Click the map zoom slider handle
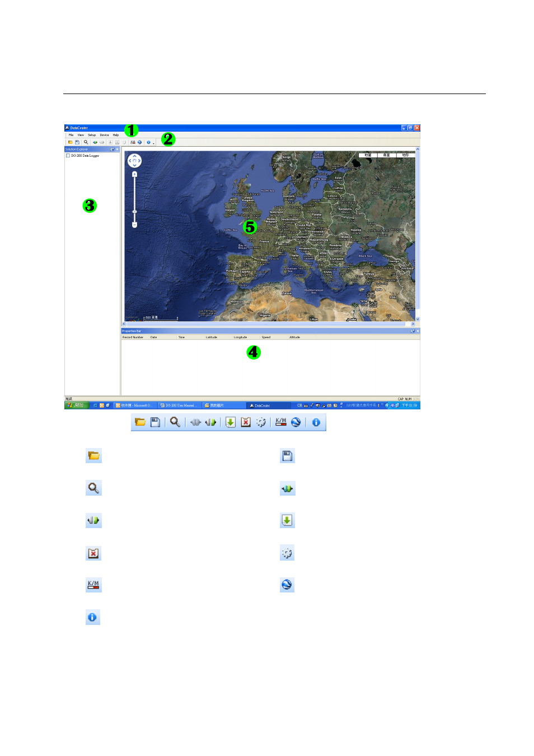The image size is (534, 756). 134,212
